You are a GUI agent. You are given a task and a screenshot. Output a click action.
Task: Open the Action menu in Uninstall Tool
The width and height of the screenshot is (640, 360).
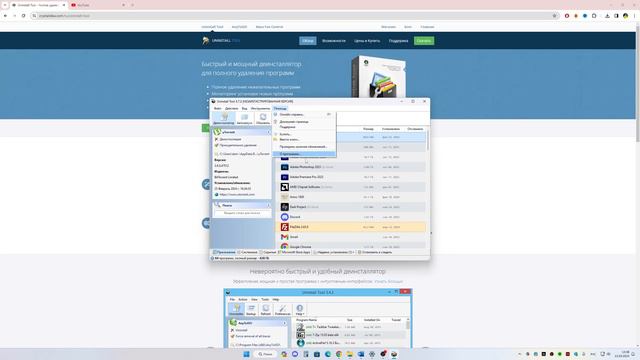click(231, 109)
